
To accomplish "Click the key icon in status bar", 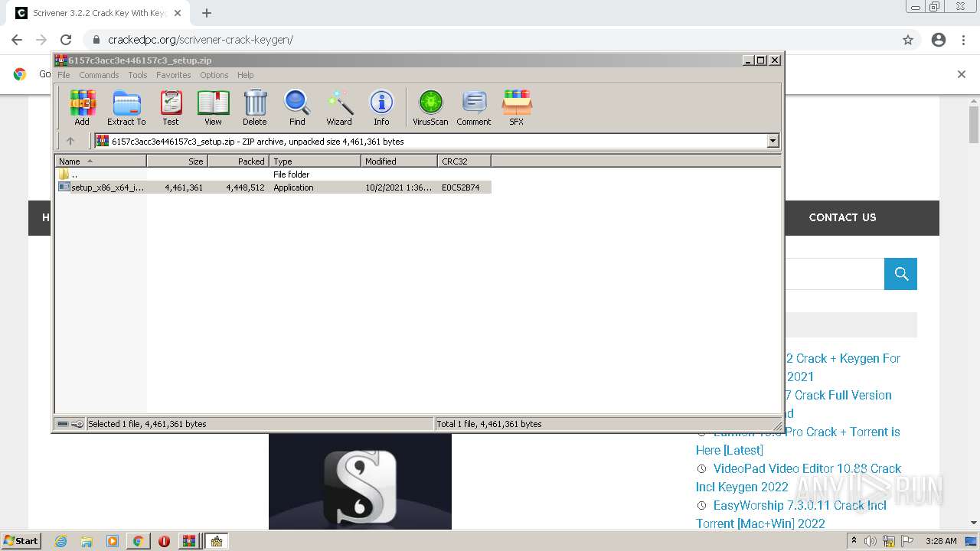I will 77,424.
